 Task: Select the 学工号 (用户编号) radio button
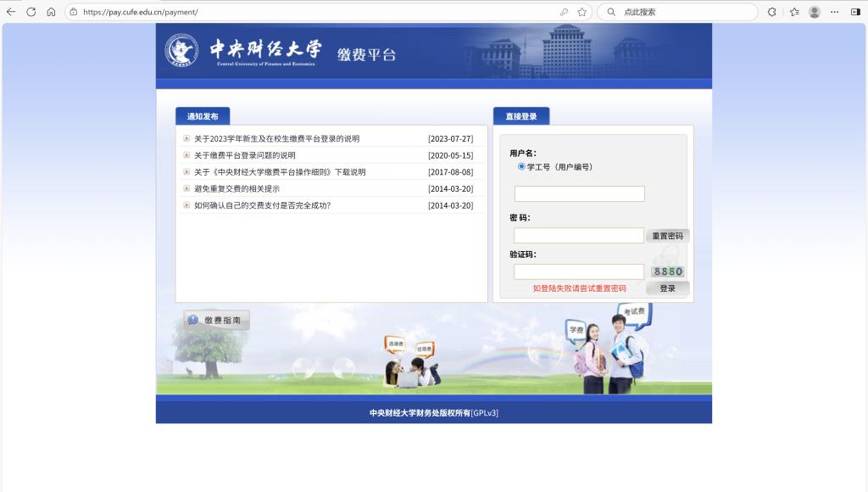[x=521, y=167]
